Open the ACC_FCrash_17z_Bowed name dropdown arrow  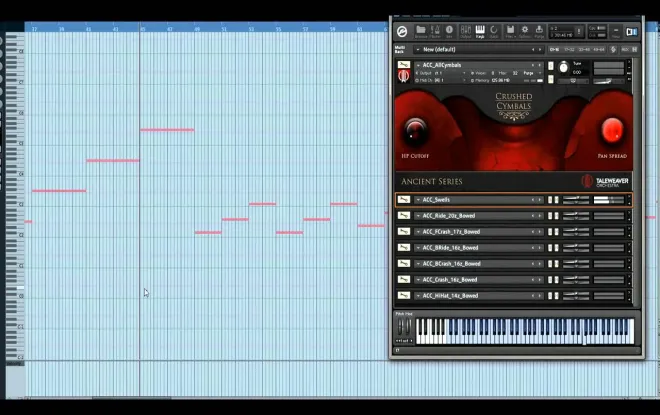tap(418, 232)
